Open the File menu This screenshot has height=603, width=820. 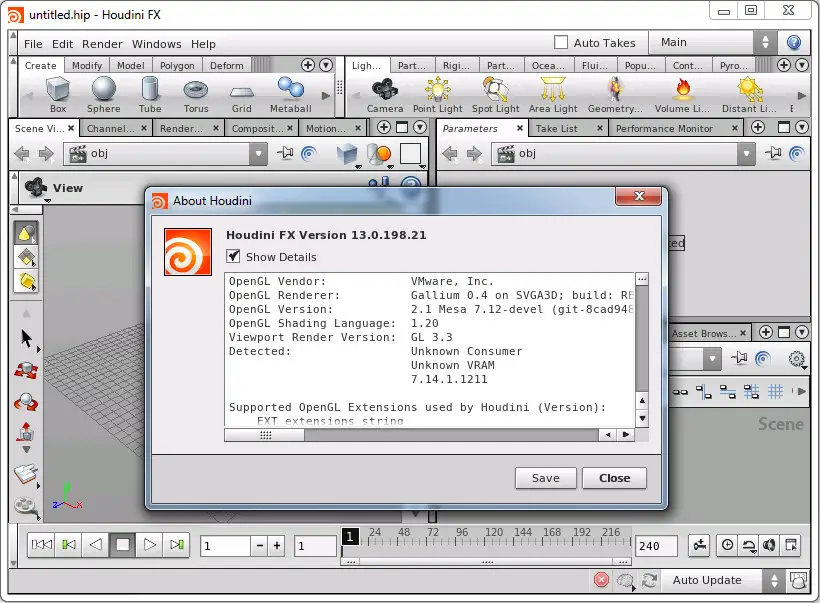[33, 44]
